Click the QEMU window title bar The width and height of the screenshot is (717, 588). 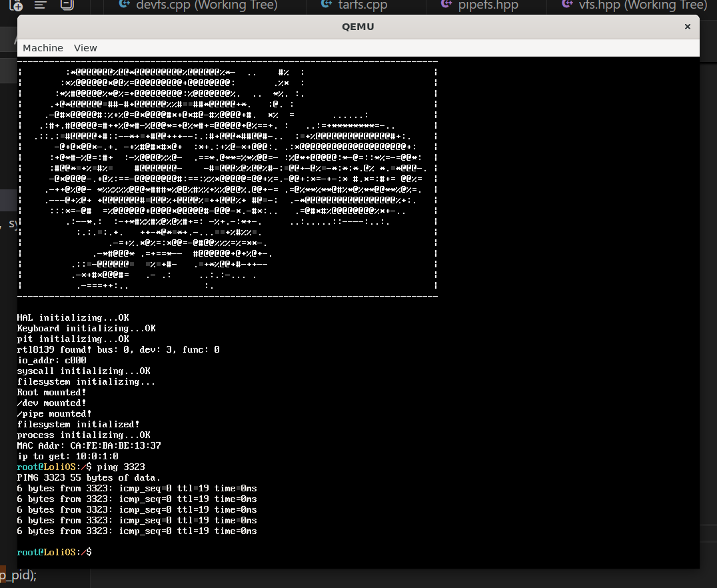coord(358,27)
